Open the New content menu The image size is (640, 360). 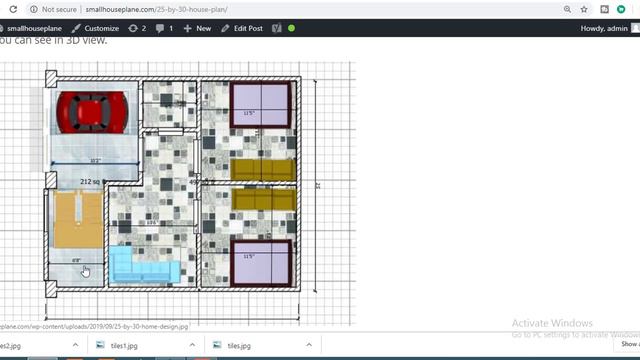197,28
